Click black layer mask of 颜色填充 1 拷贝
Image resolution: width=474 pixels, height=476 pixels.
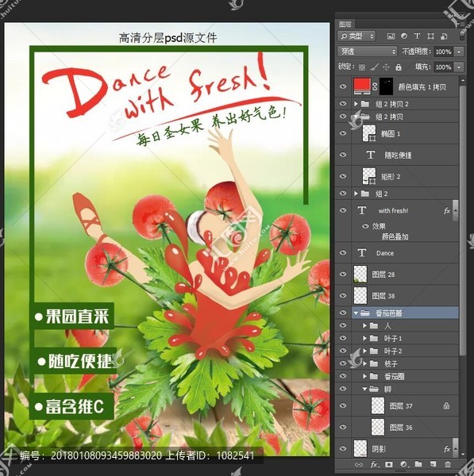pyautogui.click(x=386, y=86)
